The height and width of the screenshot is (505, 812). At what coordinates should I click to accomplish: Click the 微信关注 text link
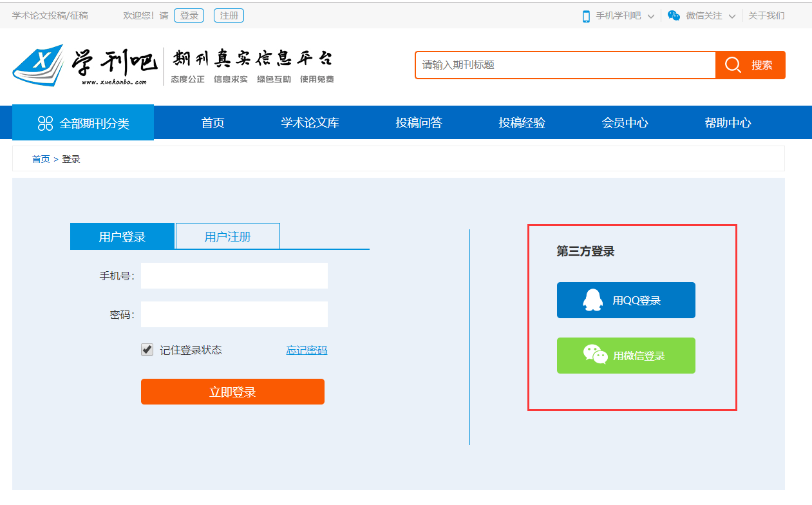704,15
